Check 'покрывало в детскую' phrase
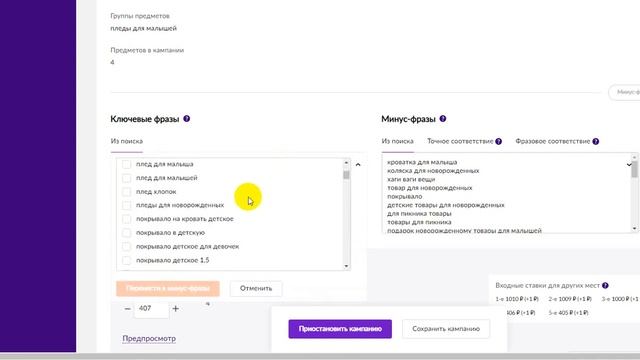This screenshot has width=640, height=360. (127, 233)
